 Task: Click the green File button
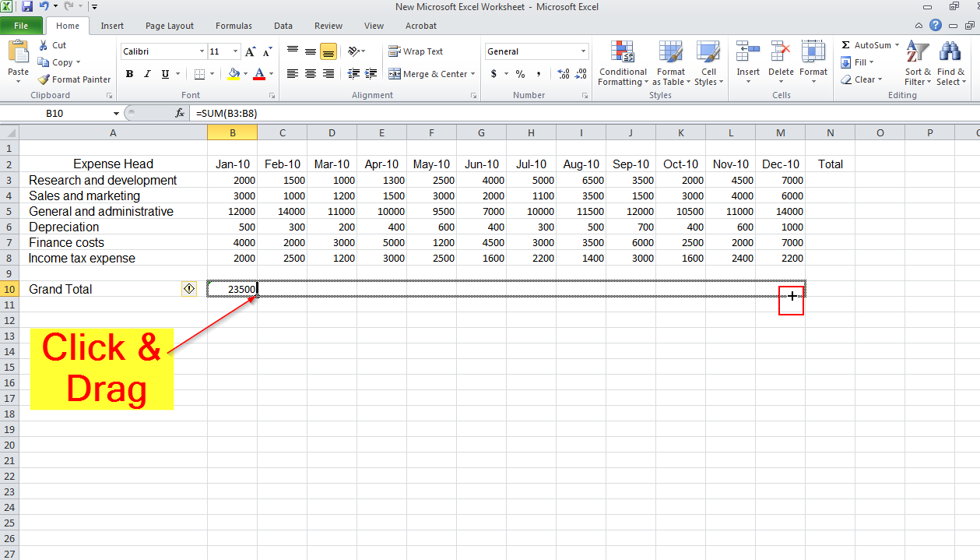[21, 26]
